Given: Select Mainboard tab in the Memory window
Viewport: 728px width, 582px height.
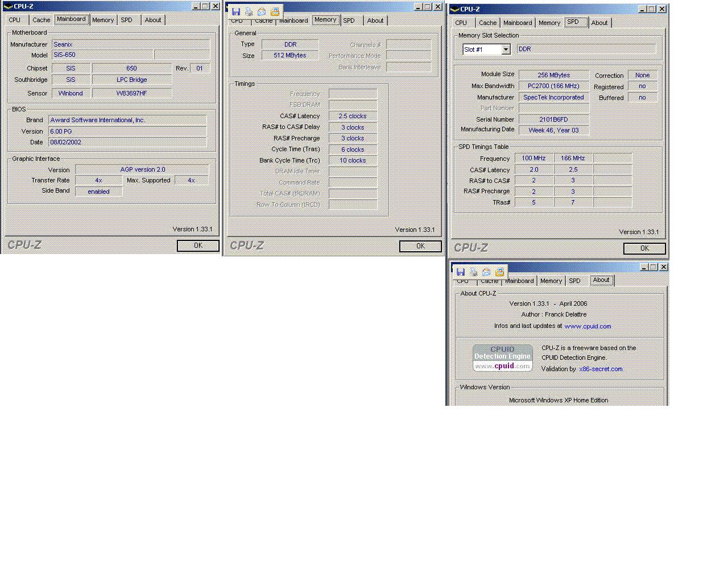Looking at the screenshot, I should pyautogui.click(x=293, y=20).
